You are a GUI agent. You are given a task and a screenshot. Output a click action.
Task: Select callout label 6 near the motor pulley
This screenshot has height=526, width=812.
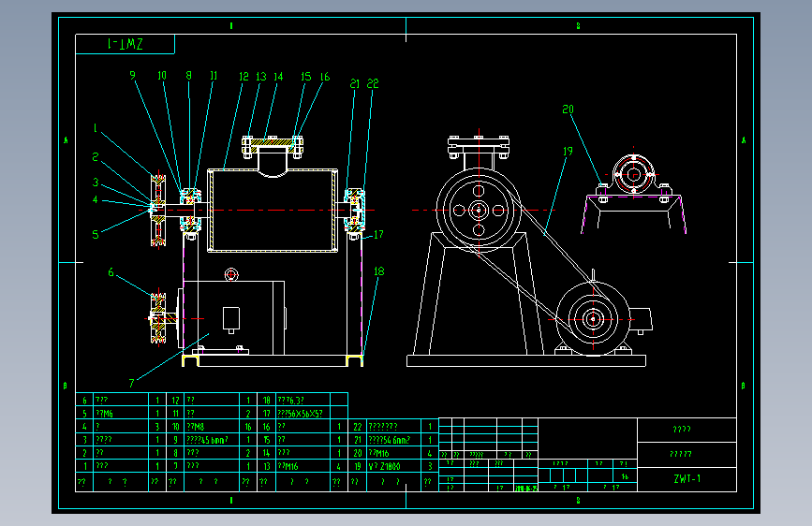[111, 272]
